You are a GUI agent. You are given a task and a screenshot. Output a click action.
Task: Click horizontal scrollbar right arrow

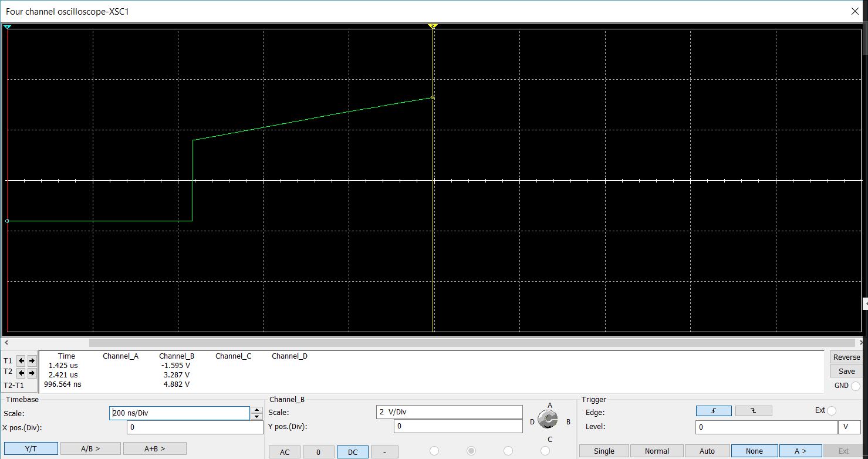point(860,343)
